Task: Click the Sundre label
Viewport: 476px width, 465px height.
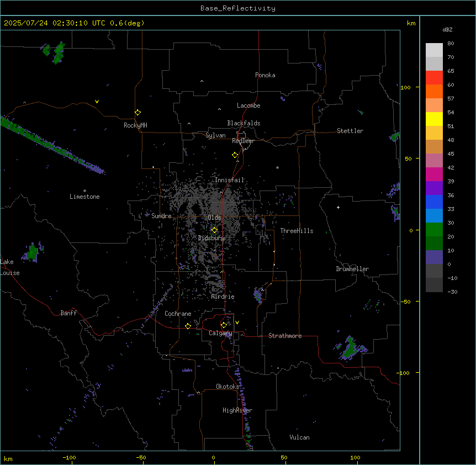Action: (x=161, y=216)
